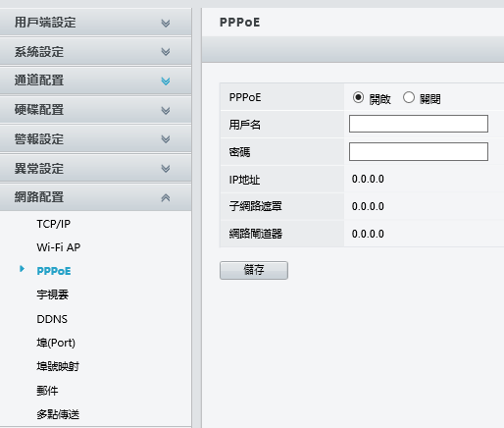
Task: Open the PPPoE menu item
Action: pos(54,271)
